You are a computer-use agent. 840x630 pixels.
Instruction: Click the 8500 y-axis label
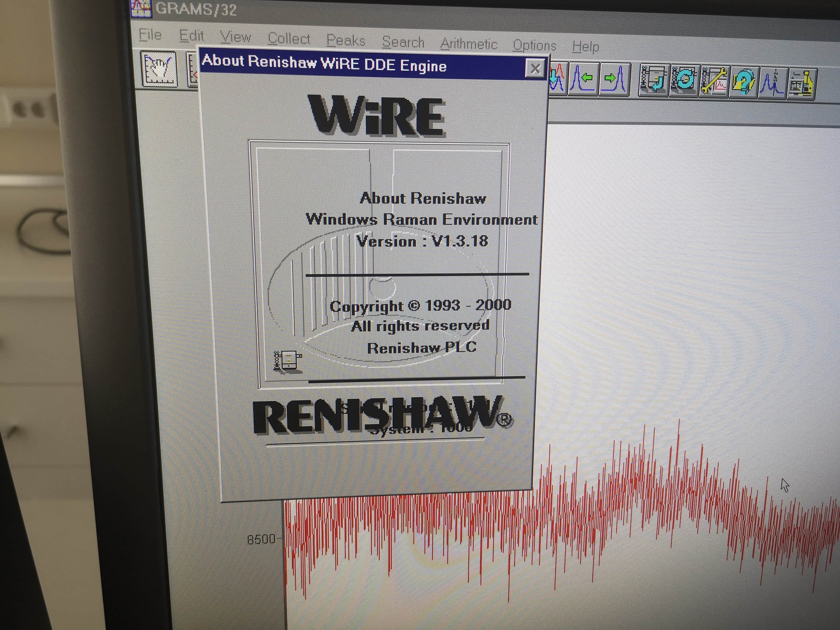click(261, 539)
